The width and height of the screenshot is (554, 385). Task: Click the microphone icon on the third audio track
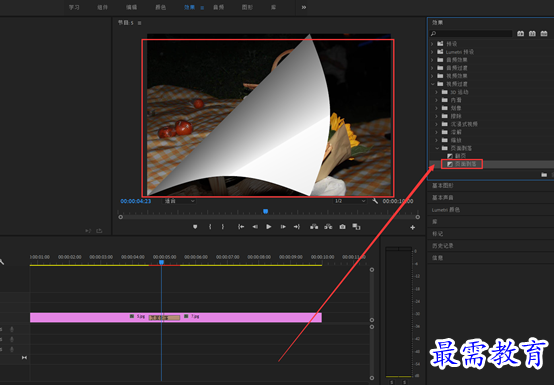[12, 349]
